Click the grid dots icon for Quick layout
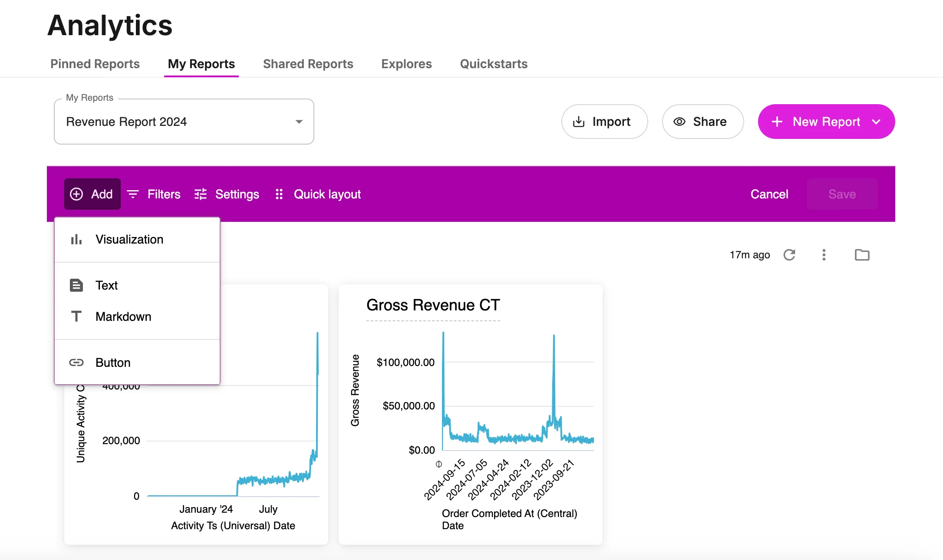Image resolution: width=943 pixels, height=560 pixels. (279, 194)
